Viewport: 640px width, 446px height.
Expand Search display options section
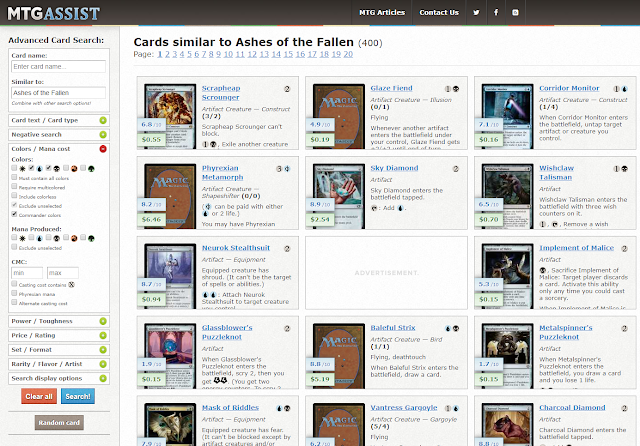[x=59, y=378]
